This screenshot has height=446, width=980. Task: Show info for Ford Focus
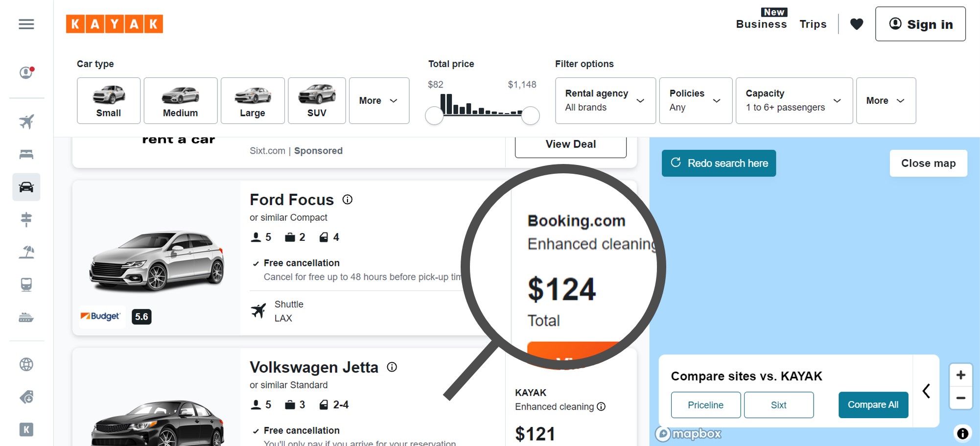[347, 199]
